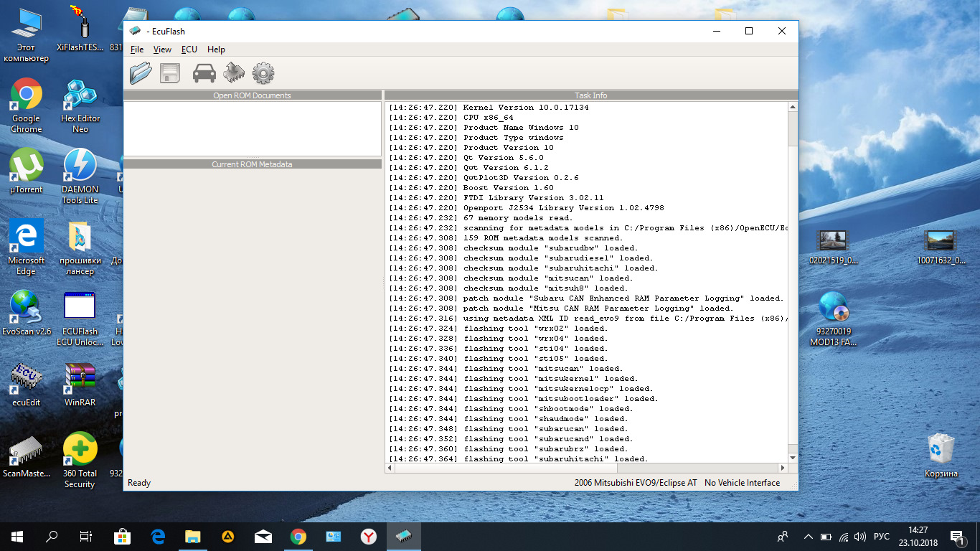
Task: Show hidden system tray icons
Action: point(809,537)
